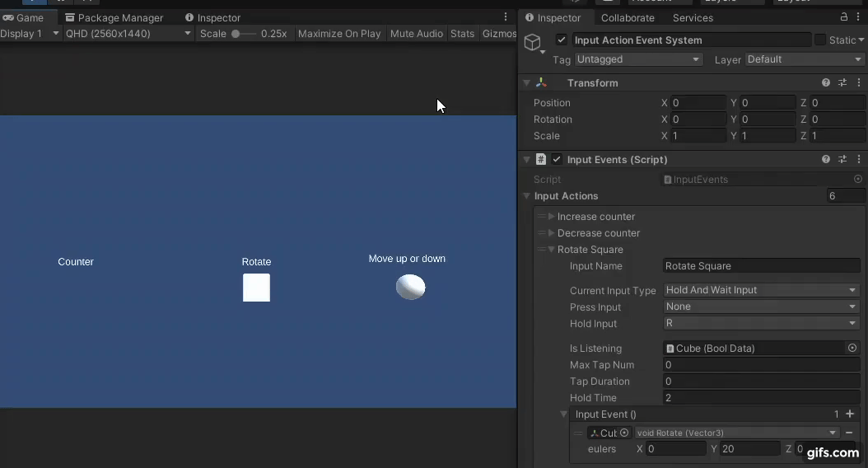The image size is (868, 468).
Task: Add new Input Event with plus icon
Action: point(849,414)
